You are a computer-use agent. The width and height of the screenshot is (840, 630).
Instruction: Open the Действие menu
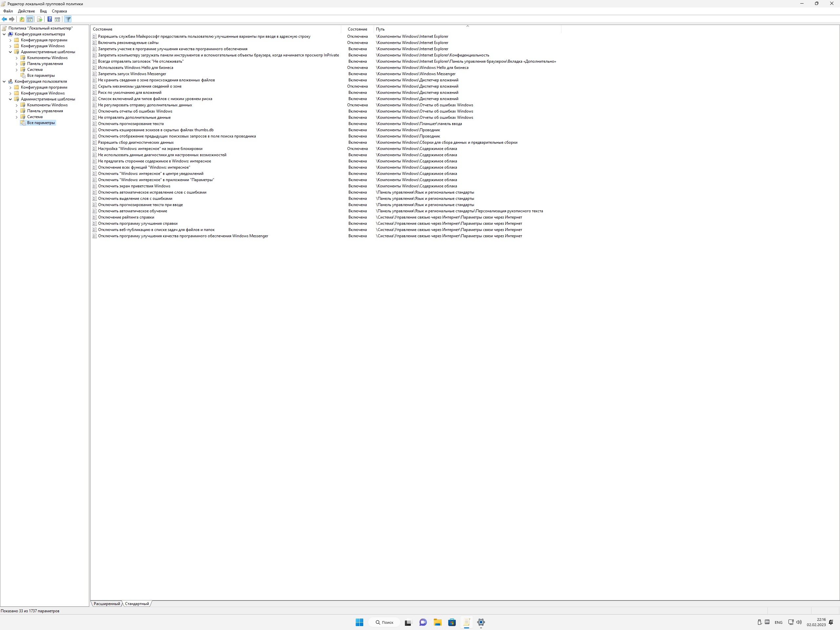click(26, 11)
